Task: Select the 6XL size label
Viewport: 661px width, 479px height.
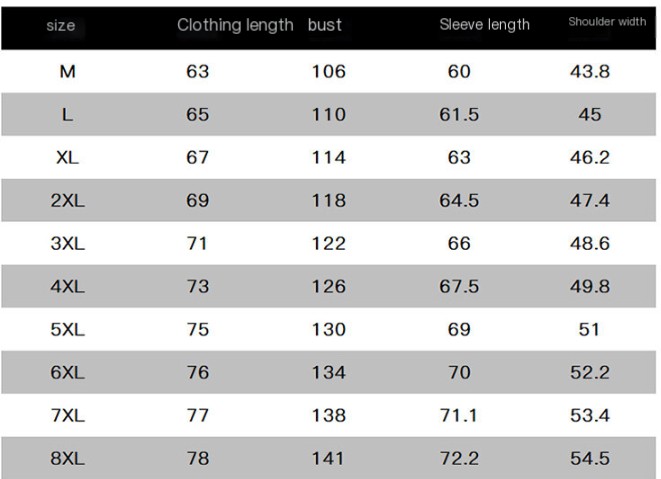Action: [67, 373]
